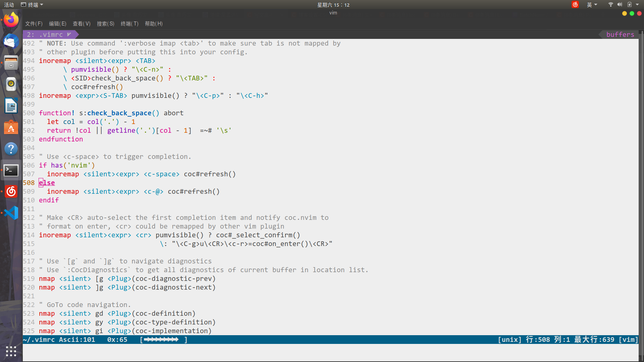Open NetEase Cloud Music dock icon
The width and height of the screenshot is (644, 362).
(x=11, y=191)
